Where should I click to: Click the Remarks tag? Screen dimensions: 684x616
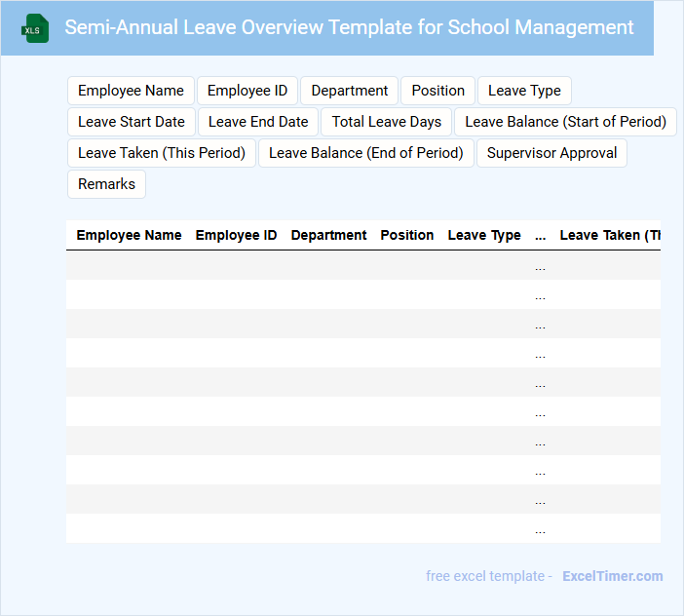click(x=106, y=184)
